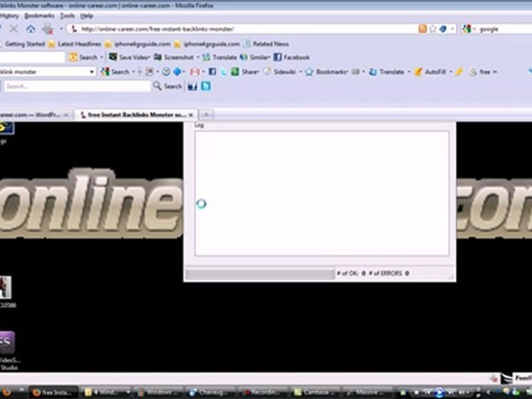
Task: Open the History menu
Action: [9, 16]
